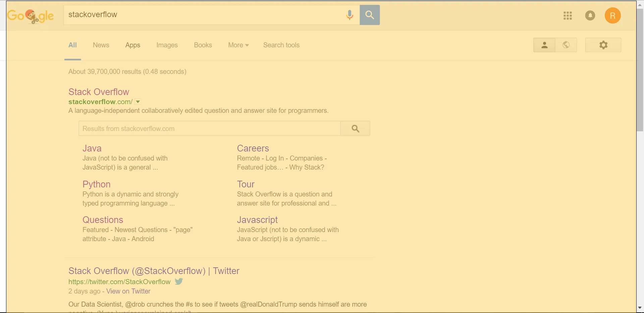Click the Twitter bird icon
The height and width of the screenshot is (313, 644).
179,281
